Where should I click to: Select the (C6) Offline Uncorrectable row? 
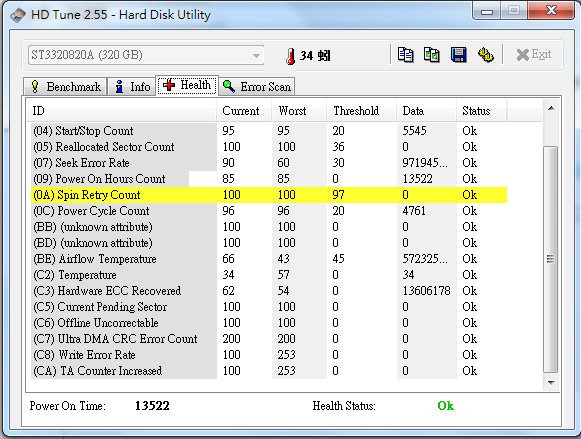[269, 323]
